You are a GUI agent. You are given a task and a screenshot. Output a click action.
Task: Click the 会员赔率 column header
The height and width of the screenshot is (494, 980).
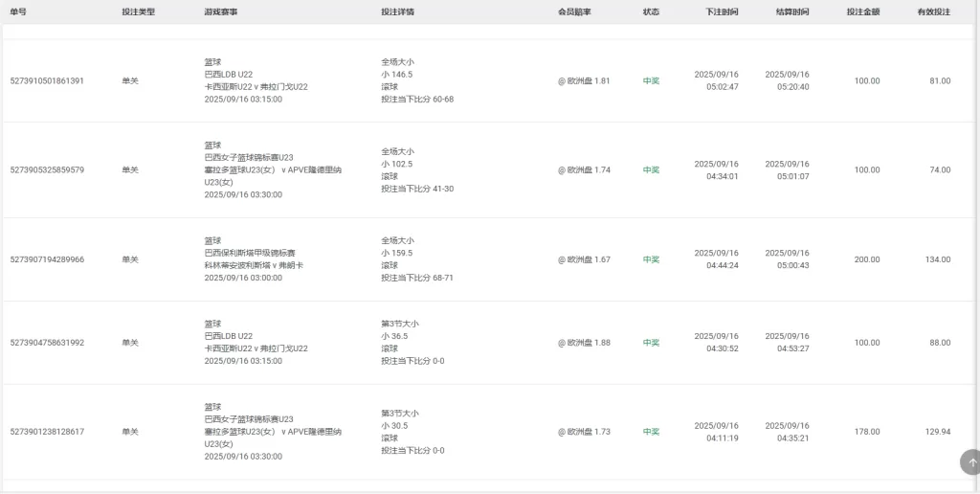(x=574, y=12)
